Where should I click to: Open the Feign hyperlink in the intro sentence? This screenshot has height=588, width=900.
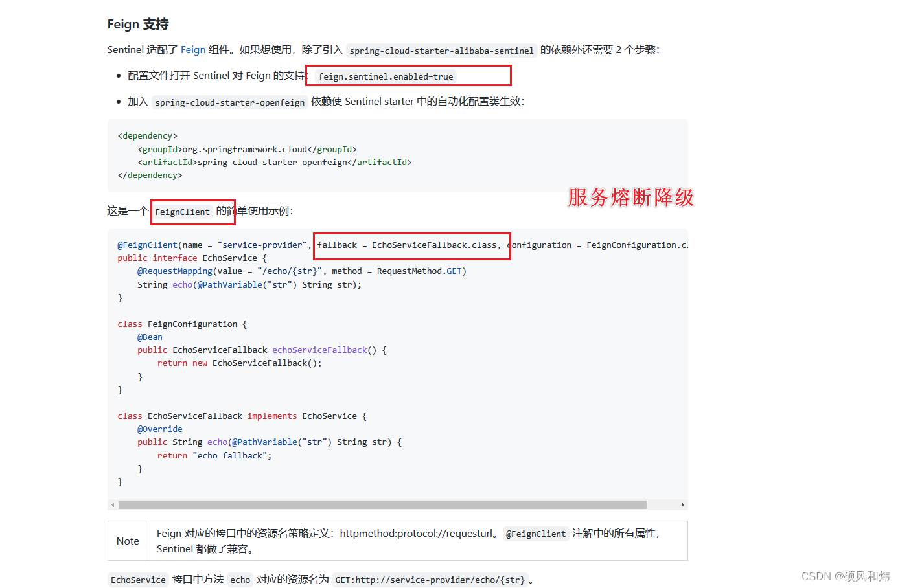point(193,50)
